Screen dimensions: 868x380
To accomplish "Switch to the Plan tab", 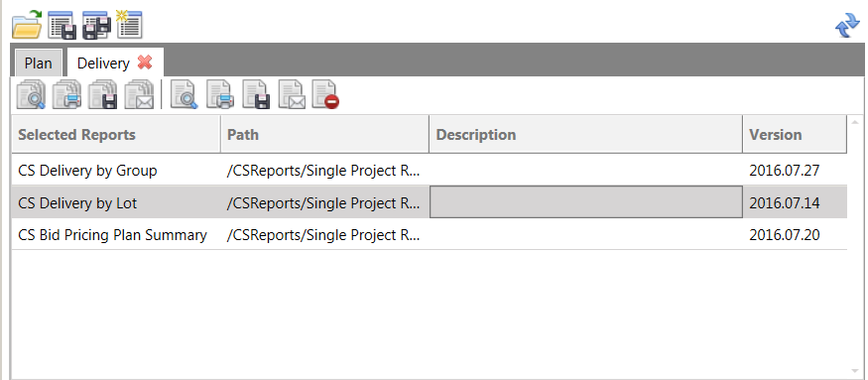I will 39,63.
